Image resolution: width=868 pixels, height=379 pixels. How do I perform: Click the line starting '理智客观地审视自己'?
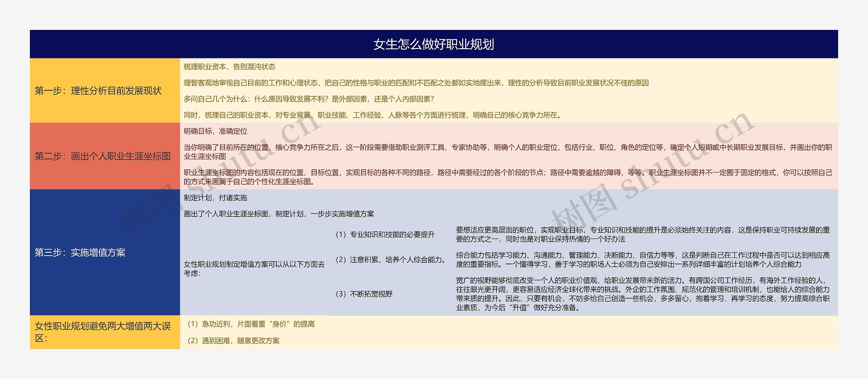click(416, 83)
